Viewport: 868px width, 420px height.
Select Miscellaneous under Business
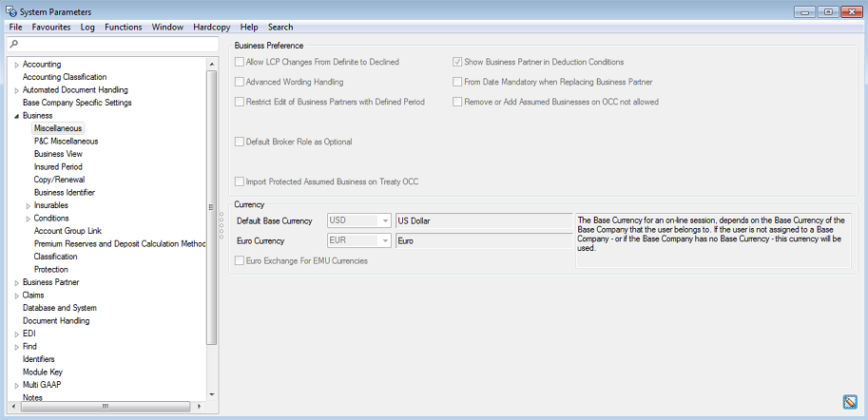click(x=58, y=128)
